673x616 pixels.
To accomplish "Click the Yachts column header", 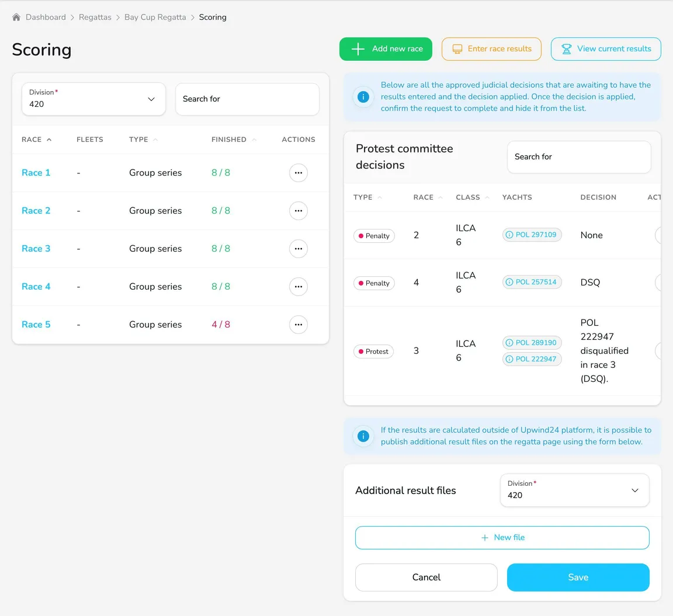I will (x=517, y=197).
